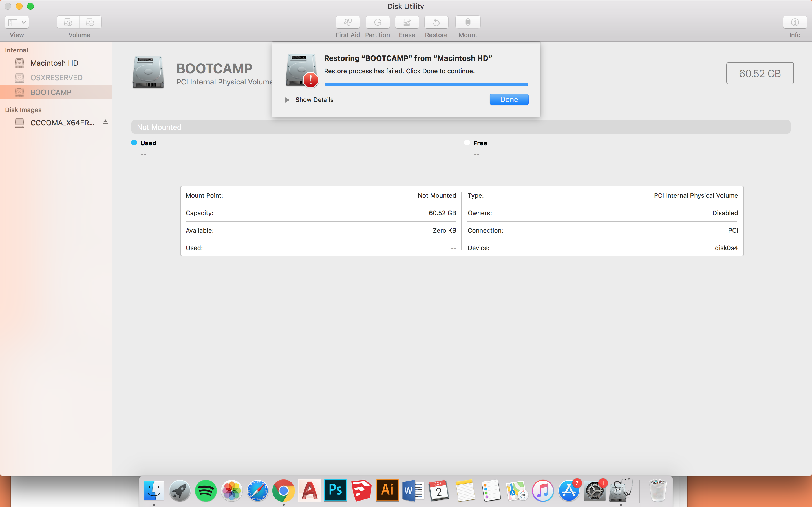Select Macintosh HD in the sidebar

[54, 63]
